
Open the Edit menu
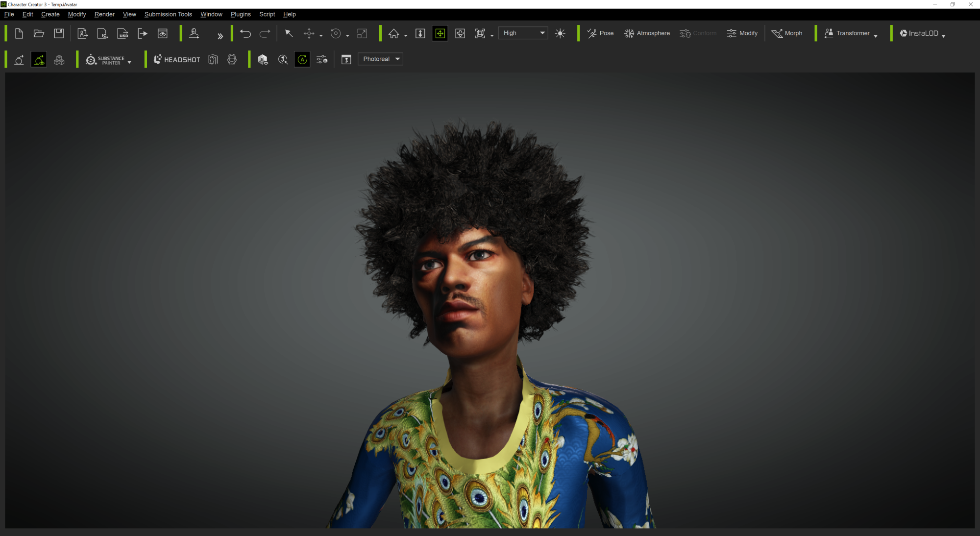coord(27,14)
